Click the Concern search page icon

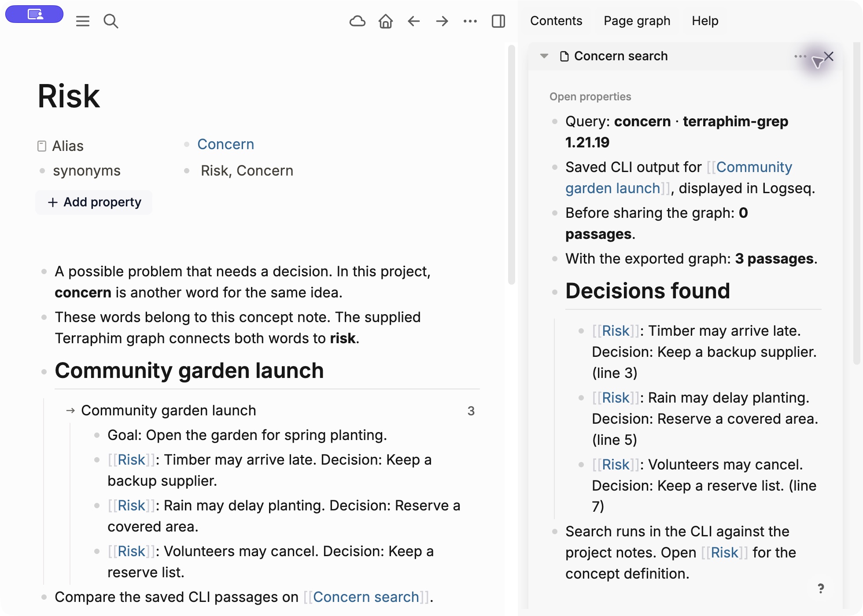(x=564, y=56)
